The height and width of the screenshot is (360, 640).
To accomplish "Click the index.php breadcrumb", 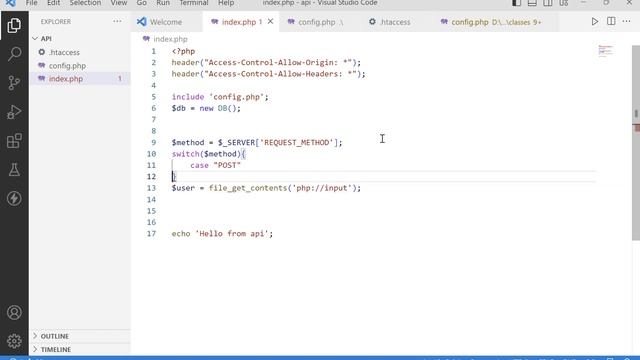I will pyautogui.click(x=170, y=39).
